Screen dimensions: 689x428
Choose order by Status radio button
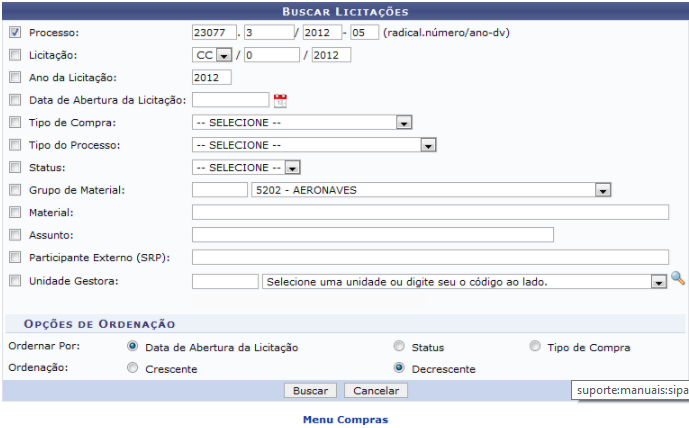coord(399,347)
